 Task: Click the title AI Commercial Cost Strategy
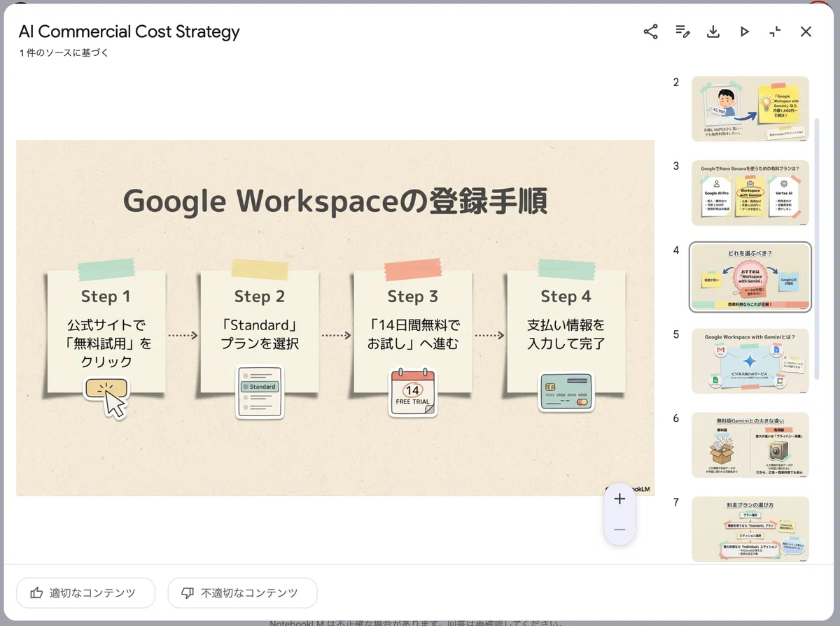(129, 31)
